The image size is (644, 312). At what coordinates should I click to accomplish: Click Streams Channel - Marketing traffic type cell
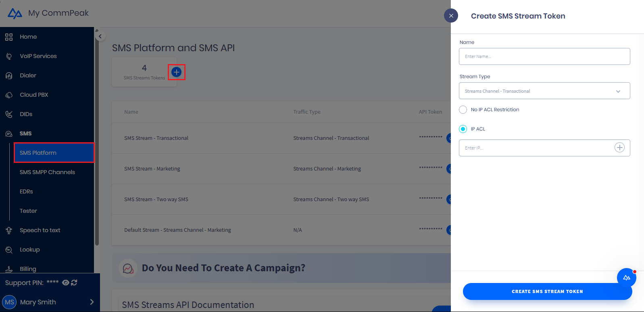[x=327, y=168]
